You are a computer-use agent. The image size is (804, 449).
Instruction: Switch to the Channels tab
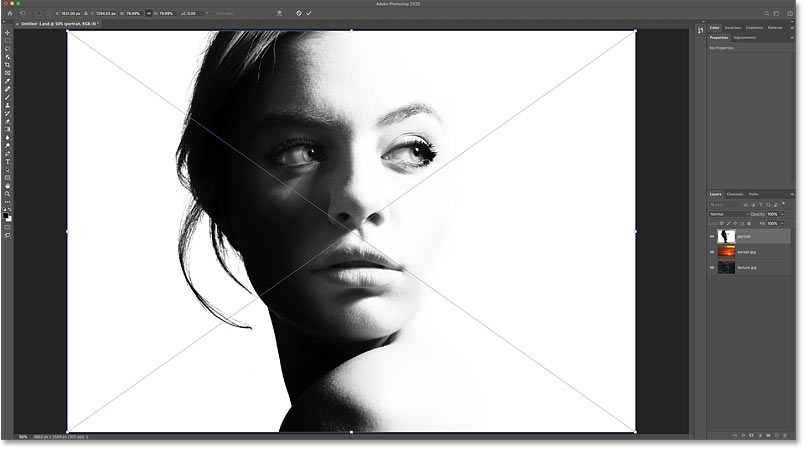click(734, 193)
